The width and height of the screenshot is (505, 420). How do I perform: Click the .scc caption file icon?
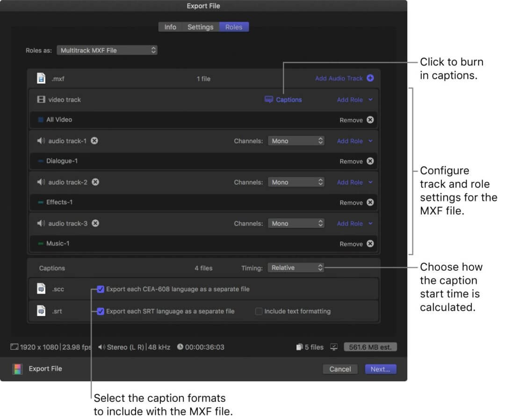(x=42, y=289)
